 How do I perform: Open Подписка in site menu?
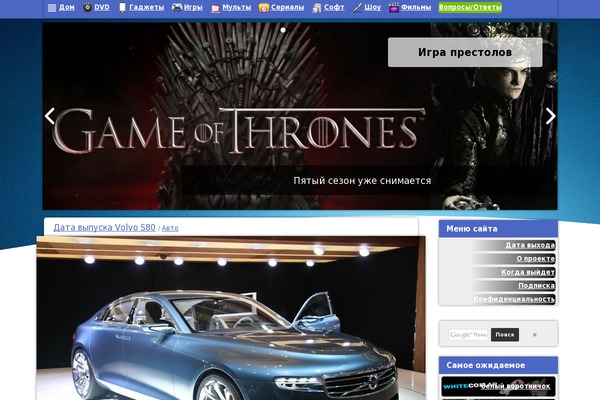[x=536, y=286]
